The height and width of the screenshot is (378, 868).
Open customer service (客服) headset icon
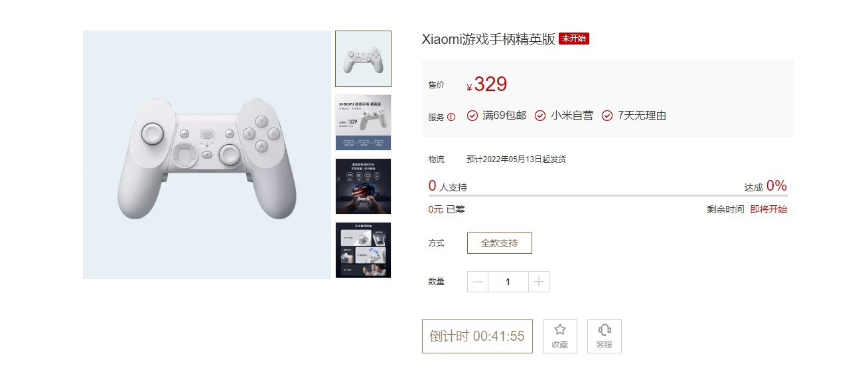604,329
